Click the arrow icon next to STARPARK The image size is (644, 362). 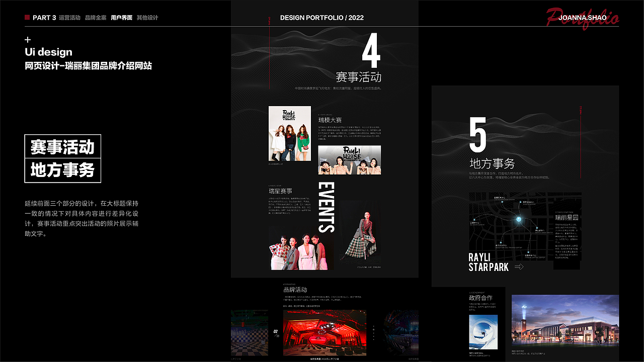(x=519, y=267)
